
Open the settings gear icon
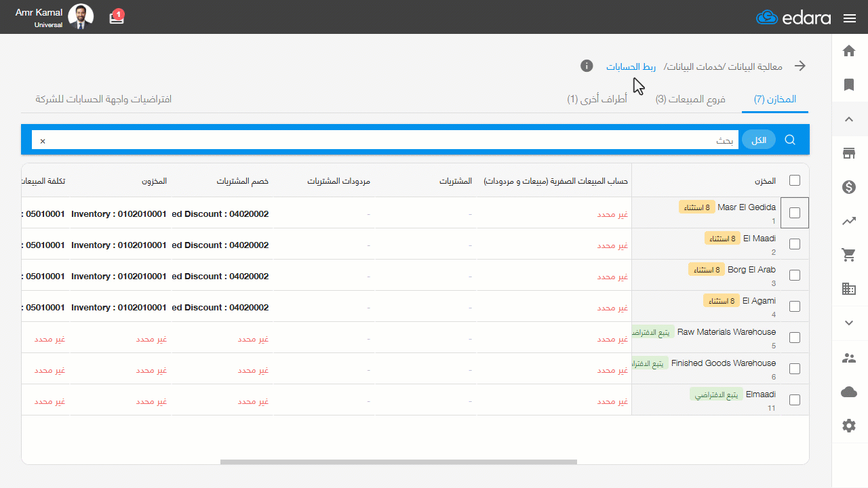coord(848,426)
